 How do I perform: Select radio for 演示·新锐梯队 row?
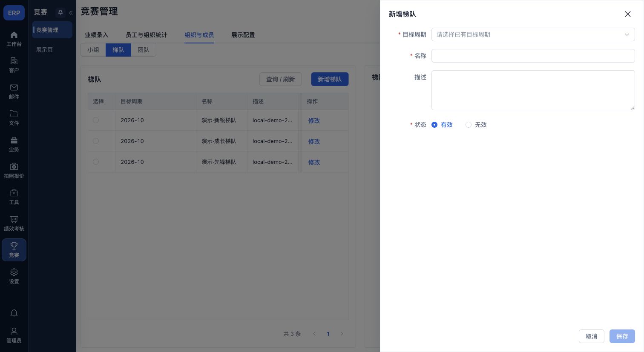coord(96,120)
